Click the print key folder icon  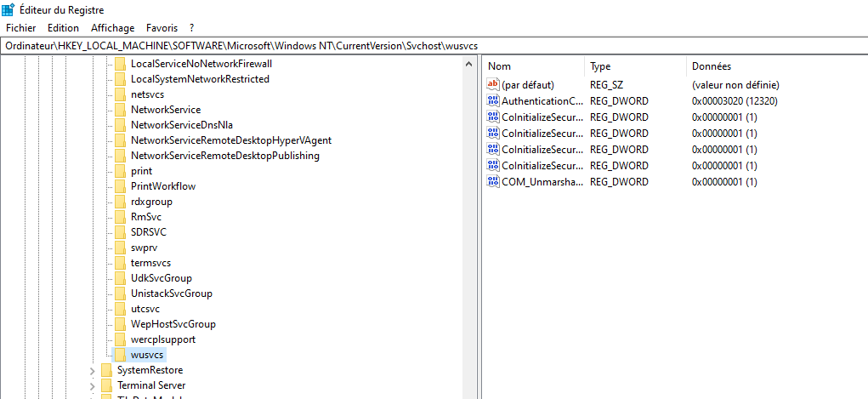(120, 171)
